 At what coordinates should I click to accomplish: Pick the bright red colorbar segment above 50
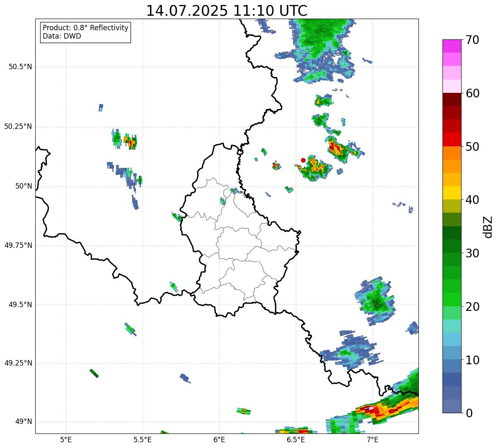tap(452, 140)
